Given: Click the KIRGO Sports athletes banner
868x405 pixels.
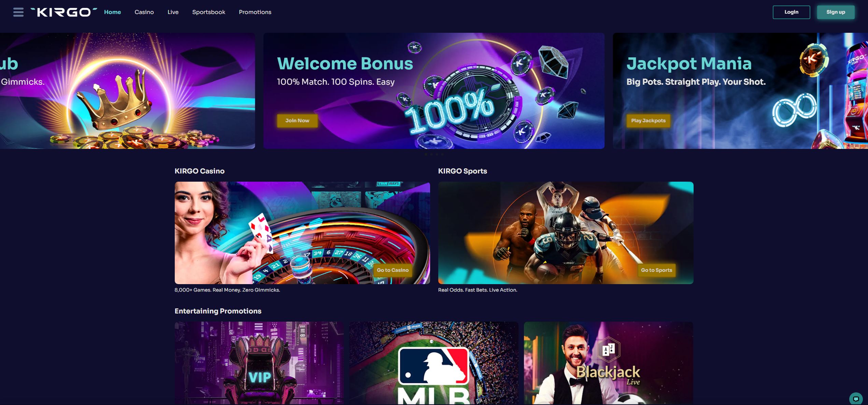Looking at the screenshot, I should point(566,233).
